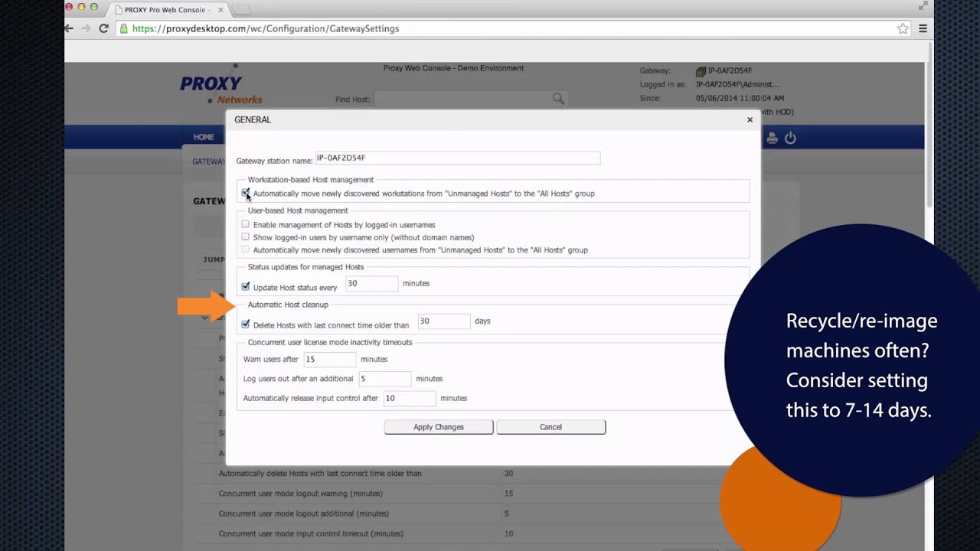This screenshot has width=980, height=551.
Task: Click 'Proxy Web Console - Demo Environment' title
Action: point(453,68)
